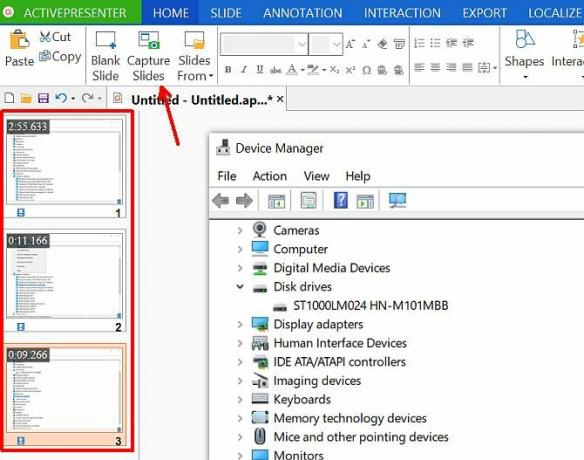Screen dimensions: 584x460
Task: Apply superscript formatting
Action: tap(350, 70)
